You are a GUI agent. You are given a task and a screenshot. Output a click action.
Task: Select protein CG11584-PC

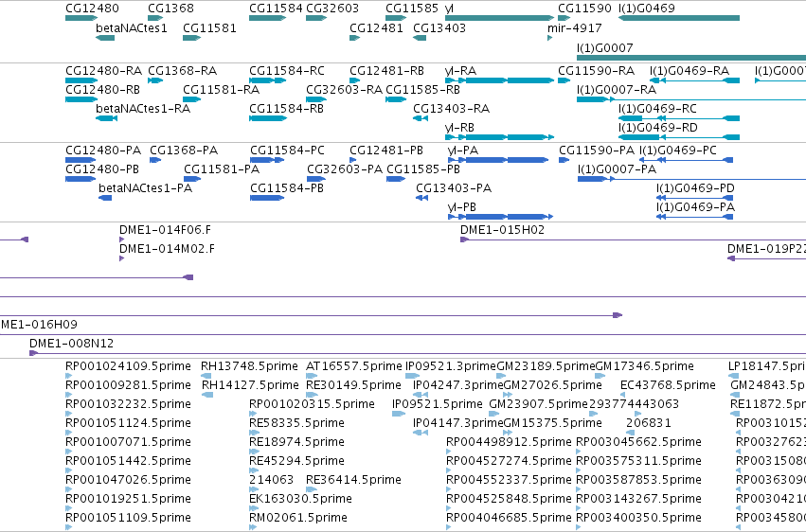click(287, 150)
